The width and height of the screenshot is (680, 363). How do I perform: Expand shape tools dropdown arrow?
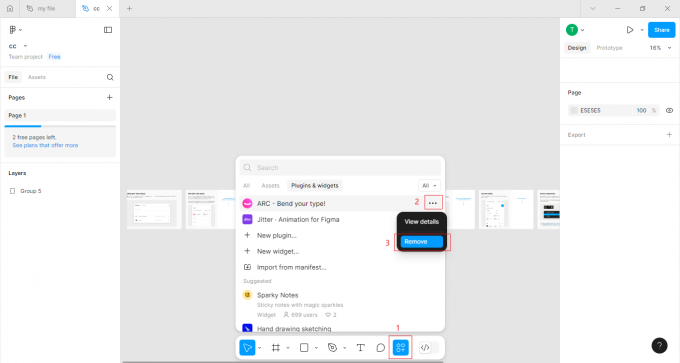coord(316,348)
